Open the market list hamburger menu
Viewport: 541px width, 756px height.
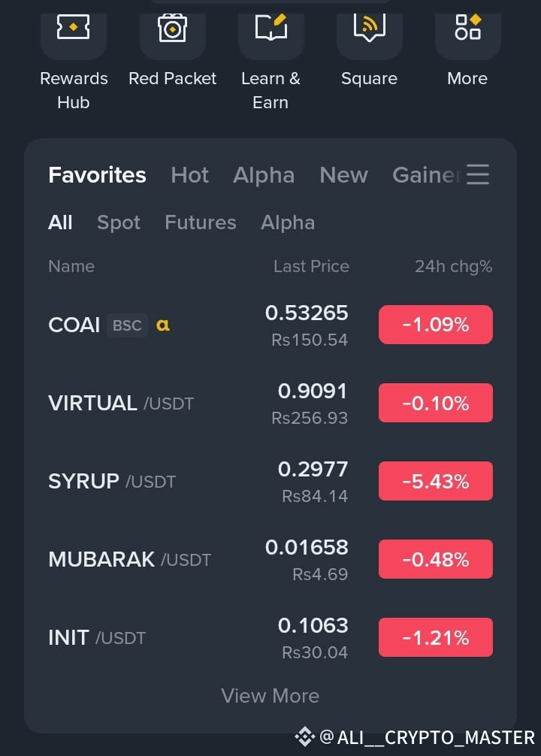click(478, 174)
